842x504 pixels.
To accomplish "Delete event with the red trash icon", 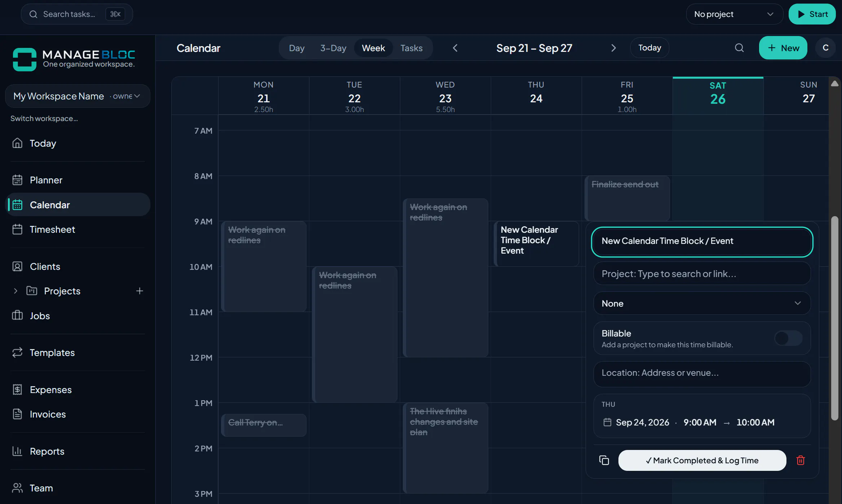I will coord(801,460).
